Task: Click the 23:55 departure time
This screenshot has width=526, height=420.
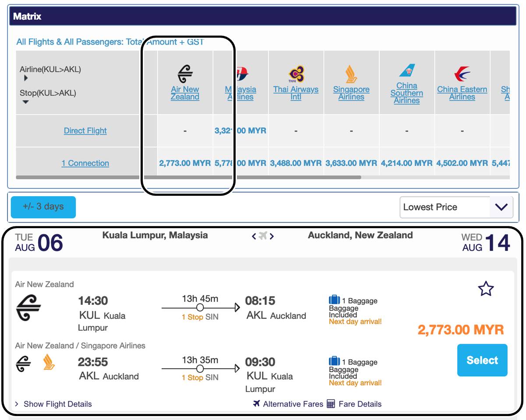Action: pos(93,362)
